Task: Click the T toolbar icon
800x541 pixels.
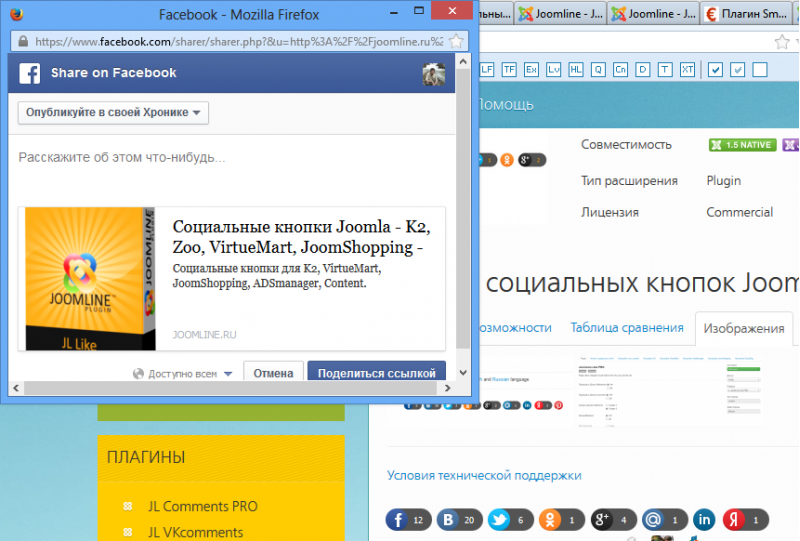Action: coord(665,70)
